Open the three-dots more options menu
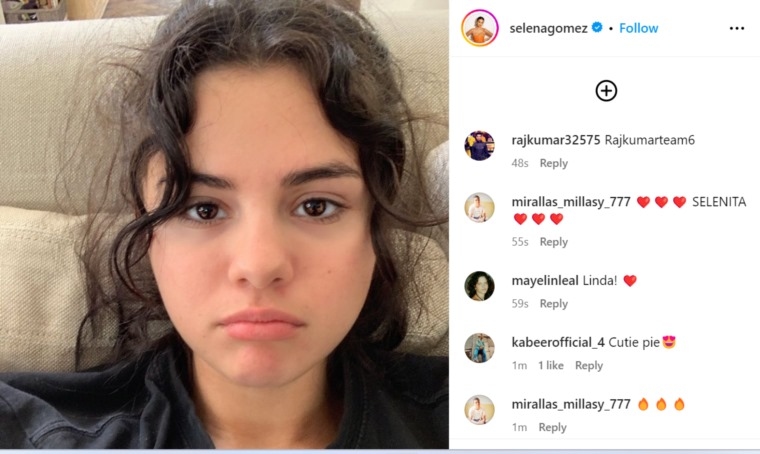 click(736, 29)
